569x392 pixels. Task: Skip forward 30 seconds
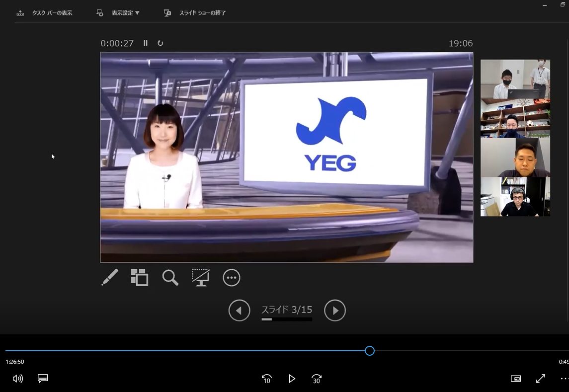(317, 379)
